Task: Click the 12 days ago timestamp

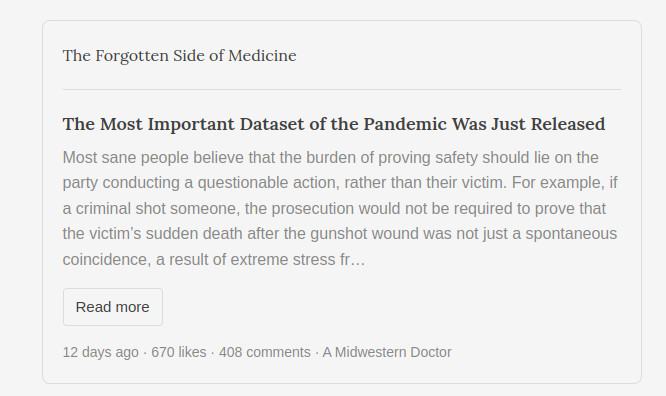Action: pyautogui.click(x=101, y=352)
